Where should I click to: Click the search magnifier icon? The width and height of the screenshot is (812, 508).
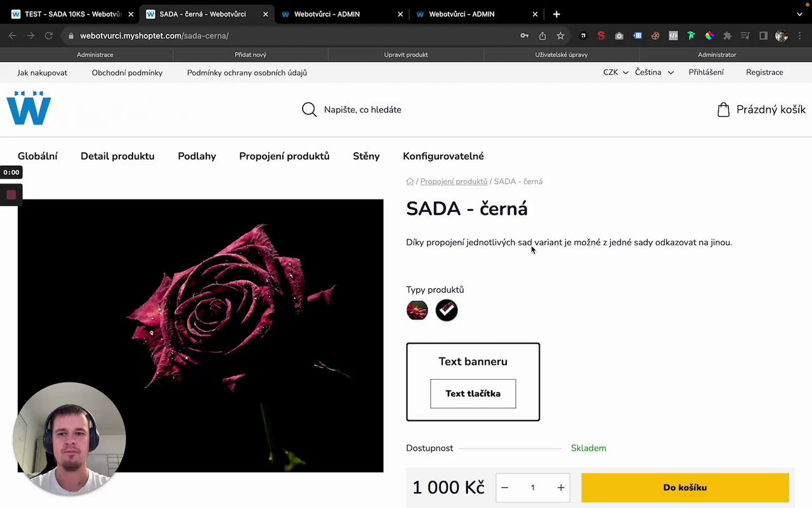click(x=309, y=110)
